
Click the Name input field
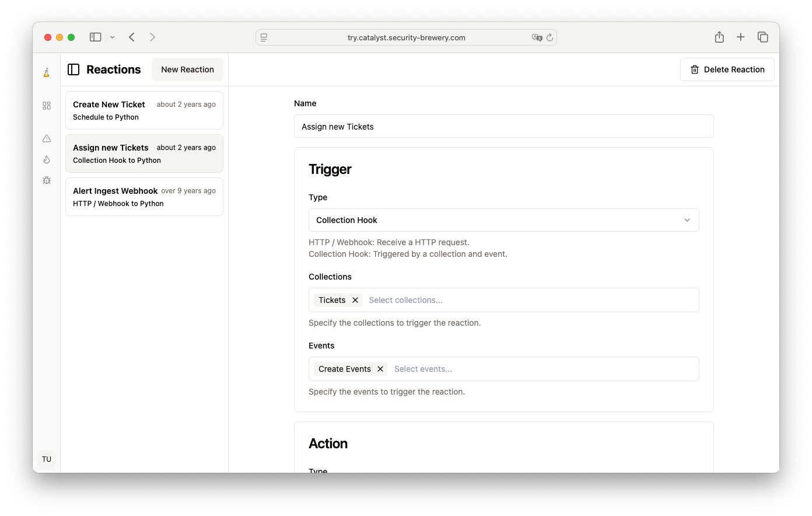(503, 126)
